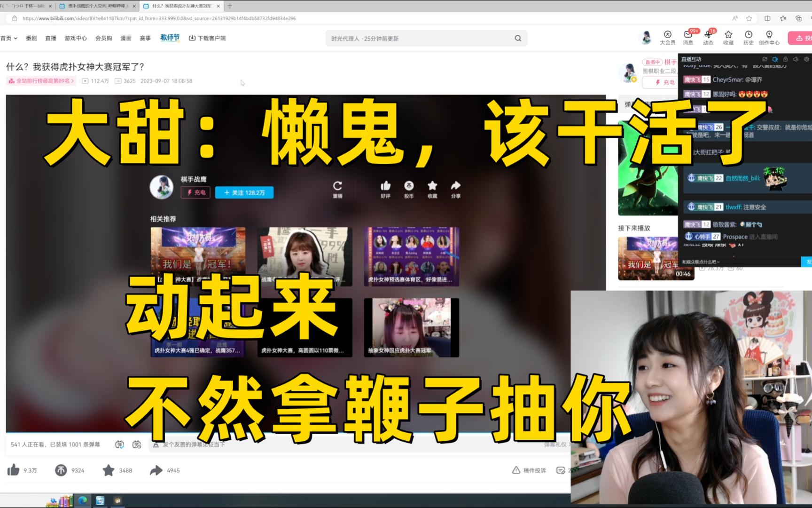Click the favorite star icon with 3488 count
Viewport: 812px width, 508px height.
pyautogui.click(x=108, y=470)
